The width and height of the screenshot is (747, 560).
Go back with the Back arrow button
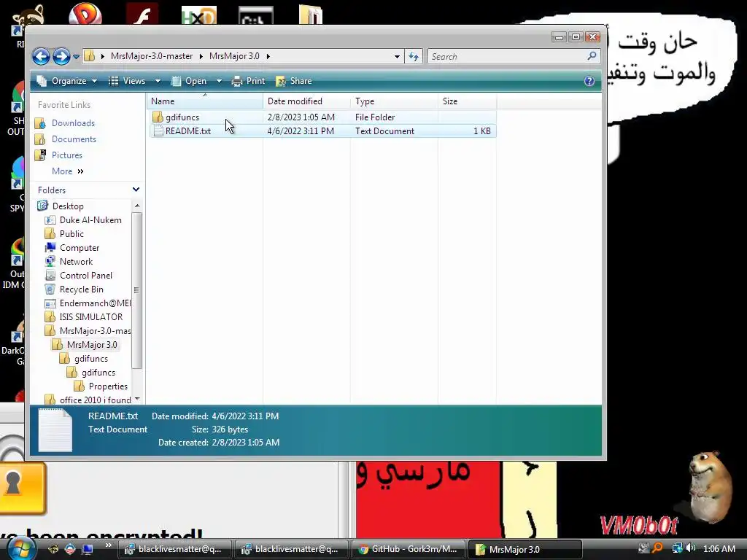pyautogui.click(x=41, y=57)
